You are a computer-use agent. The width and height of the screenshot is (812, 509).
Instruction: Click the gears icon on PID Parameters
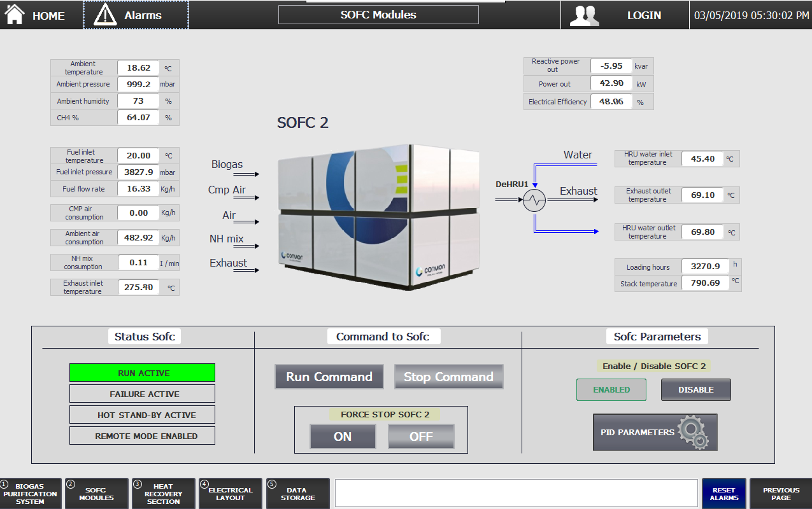coord(693,433)
